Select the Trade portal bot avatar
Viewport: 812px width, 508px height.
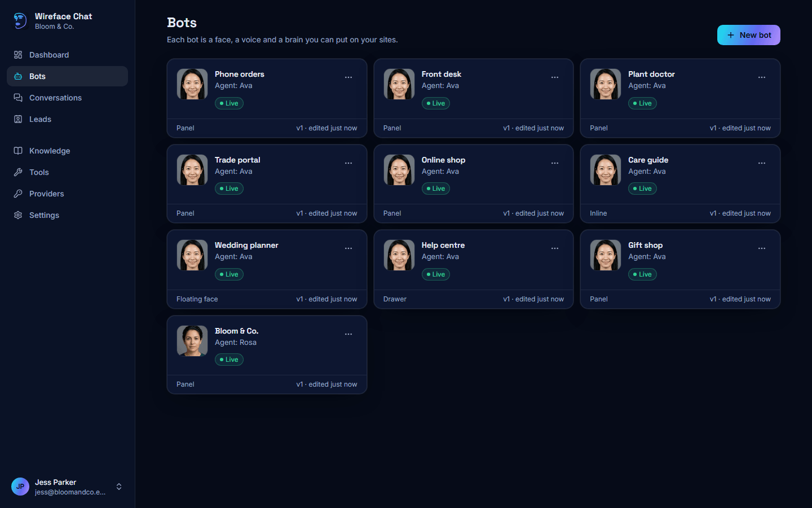192,170
